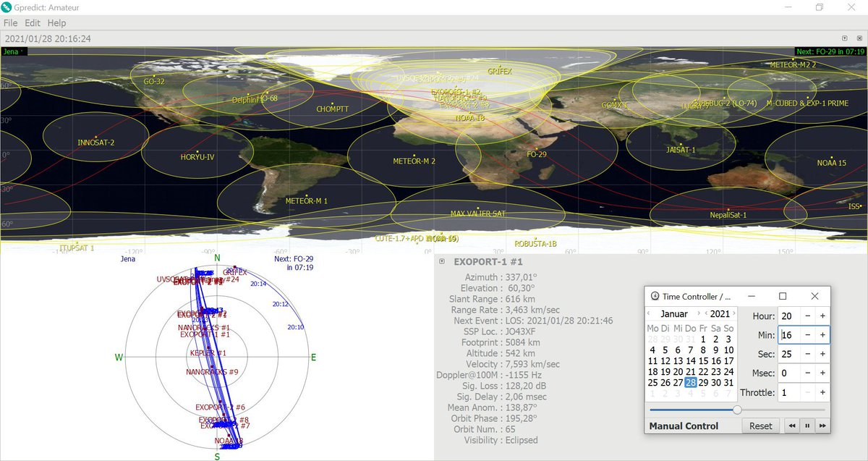Click NANORACKS #9 in polar view
Viewport: 868px width, 461px height.
coord(212,372)
